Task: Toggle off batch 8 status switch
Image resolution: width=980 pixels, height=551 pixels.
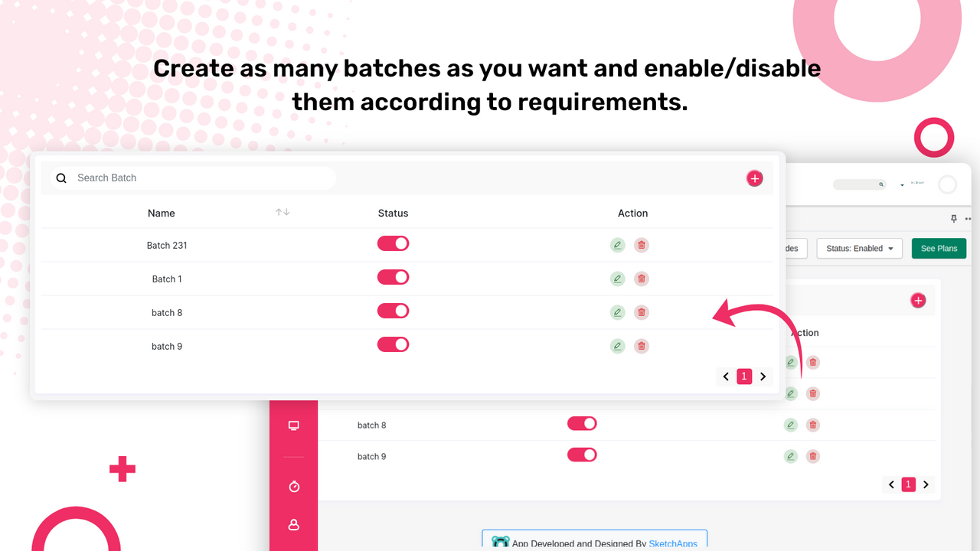Action: click(x=393, y=311)
